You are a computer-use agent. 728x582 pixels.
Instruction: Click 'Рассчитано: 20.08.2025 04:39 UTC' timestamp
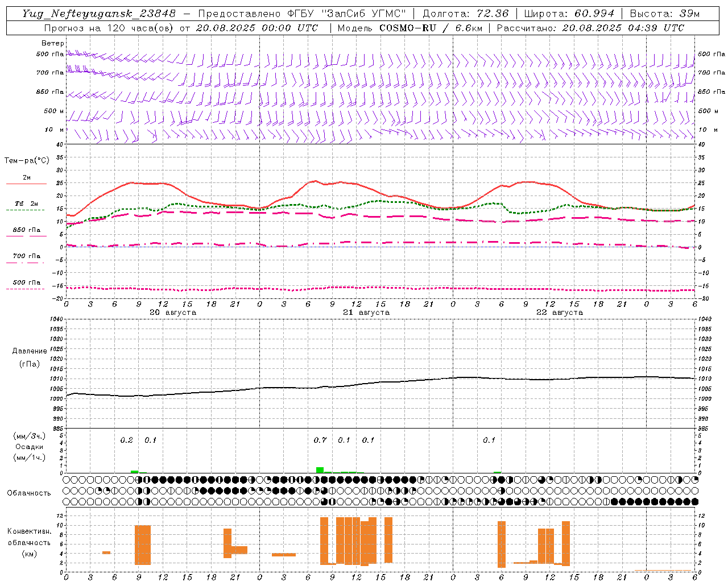(590, 28)
